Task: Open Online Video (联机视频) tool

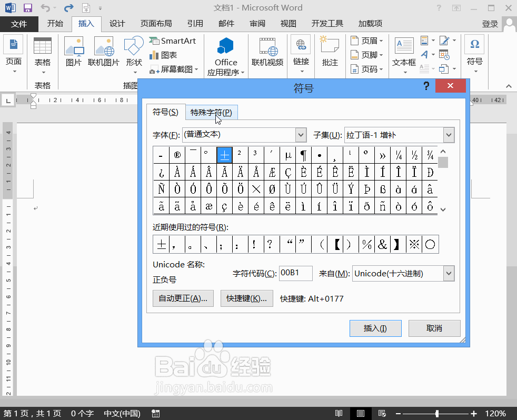Action: point(267,52)
